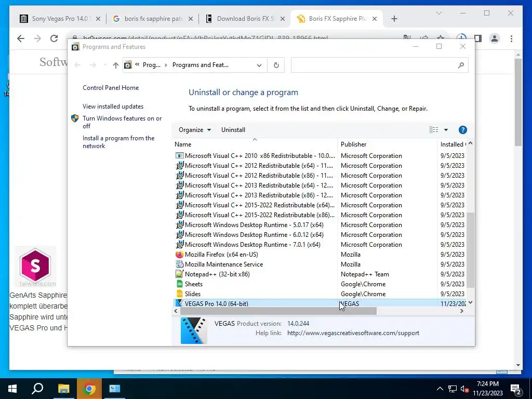Reload the Chrome page
532x399 pixels.
tap(54, 38)
